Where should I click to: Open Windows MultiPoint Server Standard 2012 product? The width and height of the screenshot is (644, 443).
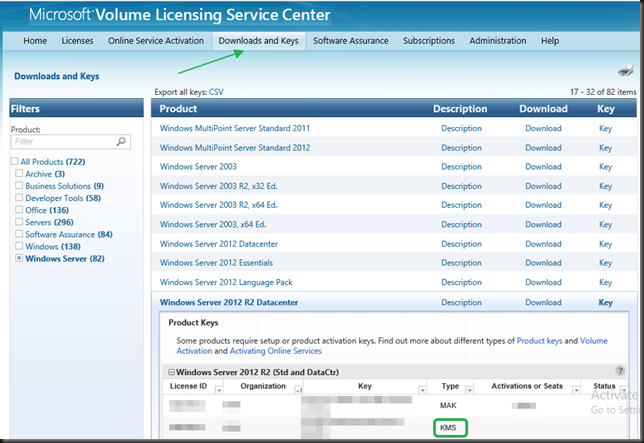click(235, 147)
